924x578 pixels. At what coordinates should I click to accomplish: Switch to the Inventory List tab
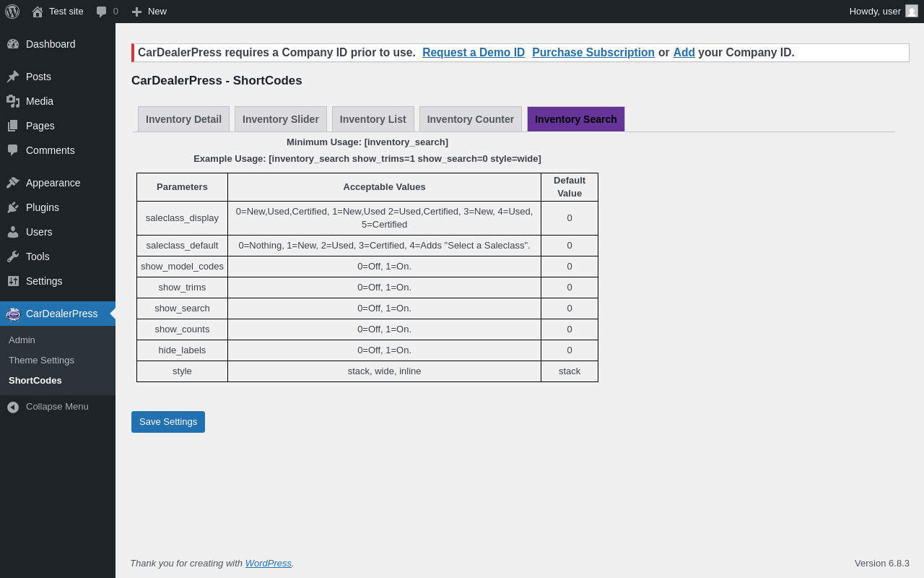(x=373, y=119)
